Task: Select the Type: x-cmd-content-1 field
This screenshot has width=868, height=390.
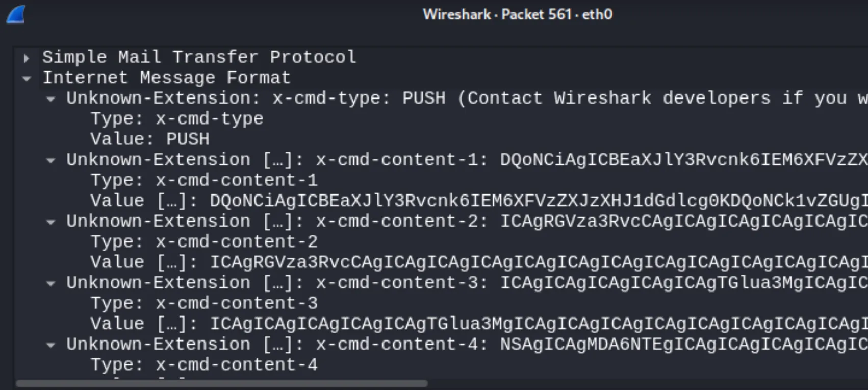Action: click(x=204, y=180)
